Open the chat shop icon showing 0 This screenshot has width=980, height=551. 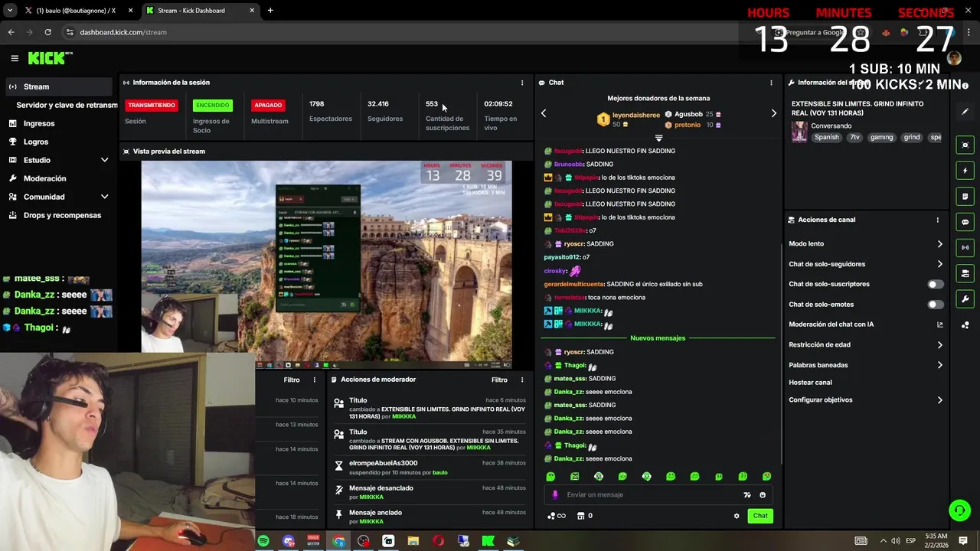coord(584,516)
